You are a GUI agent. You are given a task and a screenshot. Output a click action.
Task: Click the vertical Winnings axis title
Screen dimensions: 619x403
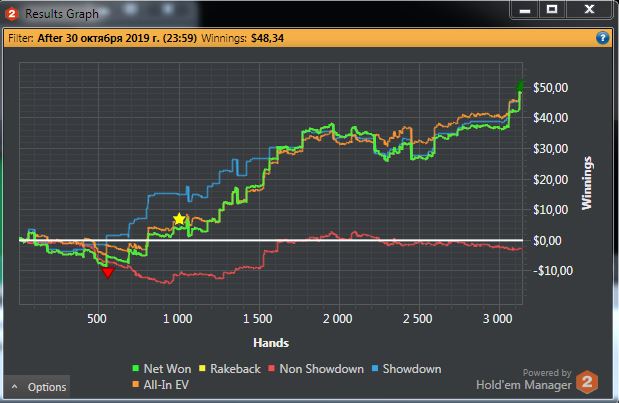(x=587, y=183)
